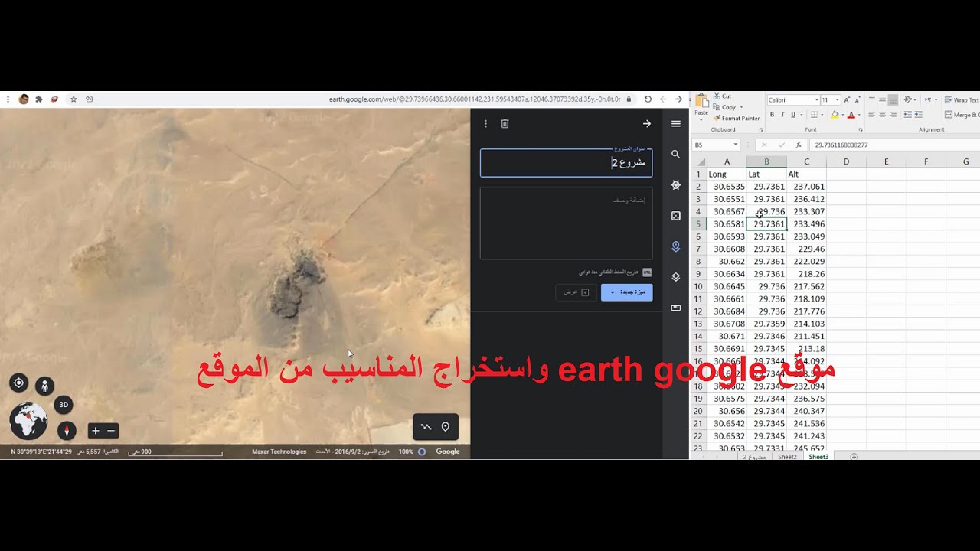This screenshot has width=980, height=551.
Task: Click Excel Merge & Center button
Action: 963,115
